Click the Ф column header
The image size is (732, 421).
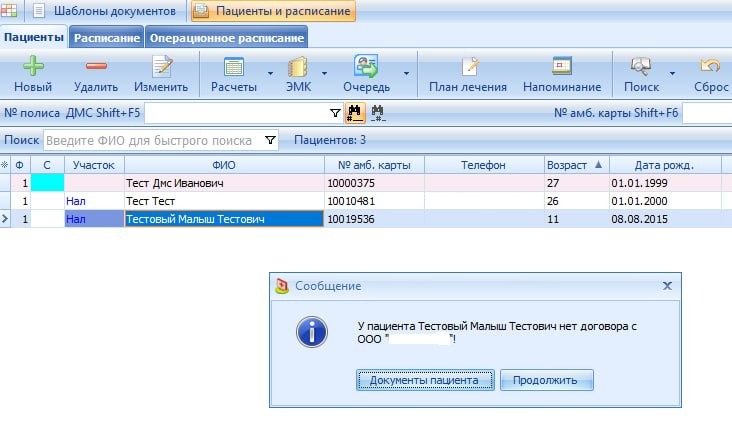tap(20, 165)
